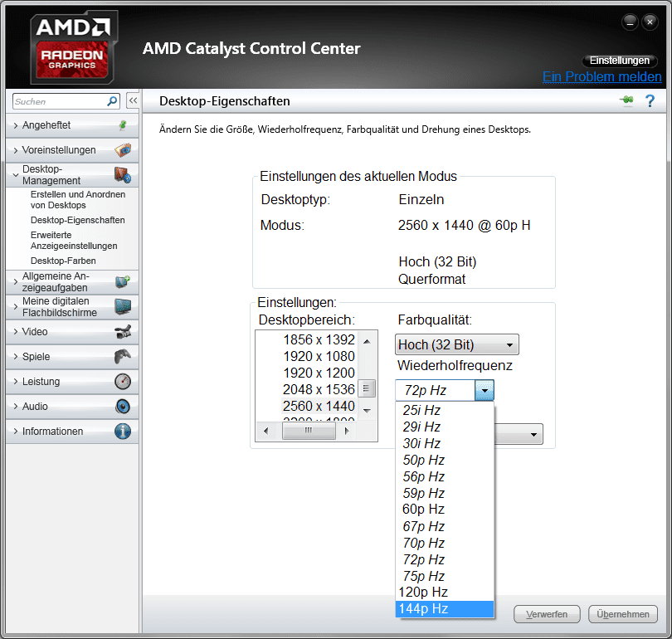Open Desktop-Eigenschaften in sidebar
The width and height of the screenshot is (672, 639).
click(x=78, y=220)
